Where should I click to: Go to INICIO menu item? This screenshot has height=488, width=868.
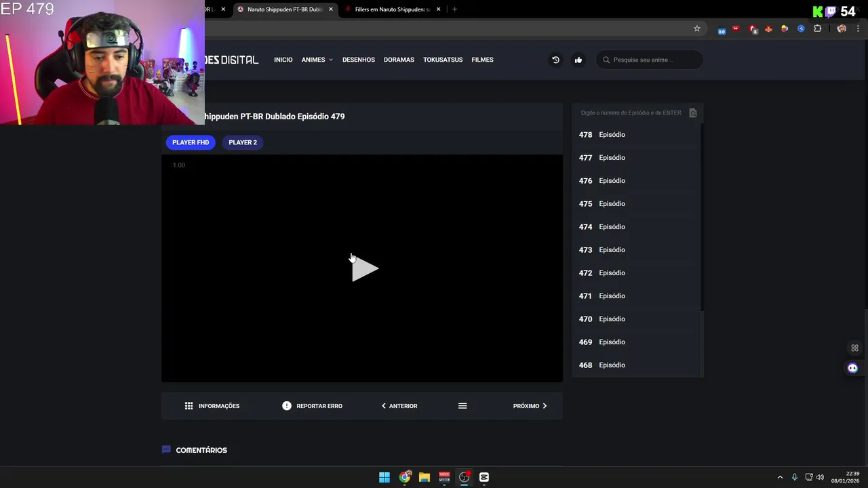pyautogui.click(x=283, y=60)
